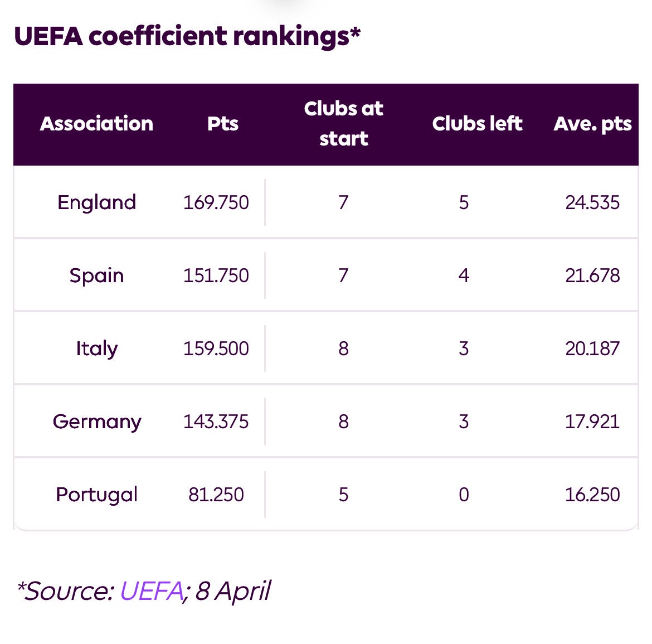Viewport: 652px width, 644px height.
Task: Click Germany's 143.375 points value
Action: click(x=216, y=422)
